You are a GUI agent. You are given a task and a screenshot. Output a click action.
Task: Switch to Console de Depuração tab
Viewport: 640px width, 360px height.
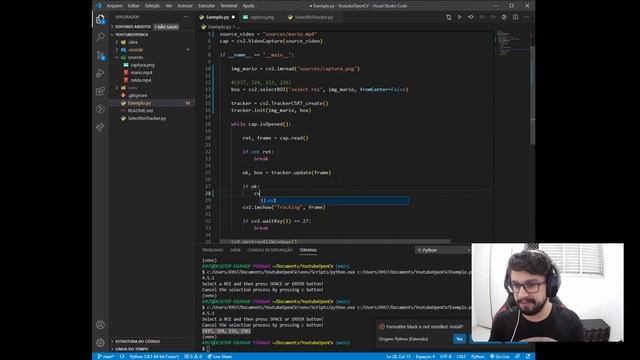pyautogui.click(x=270, y=250)
